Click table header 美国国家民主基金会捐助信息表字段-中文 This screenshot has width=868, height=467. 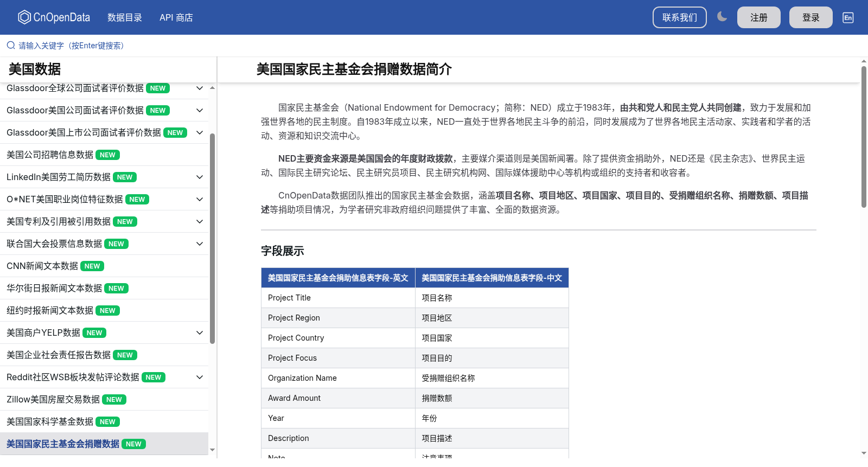point(492,278)
